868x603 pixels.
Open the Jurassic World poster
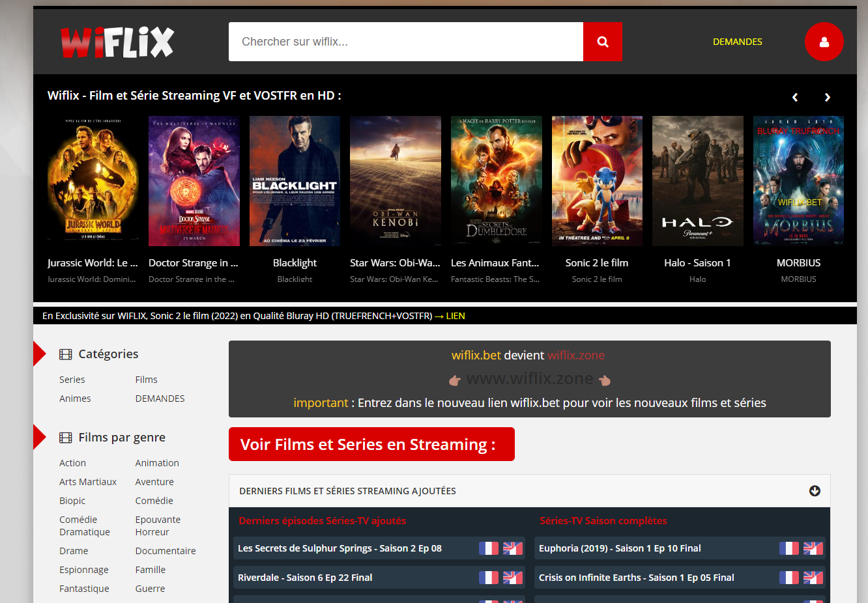(x=93, y=181)
